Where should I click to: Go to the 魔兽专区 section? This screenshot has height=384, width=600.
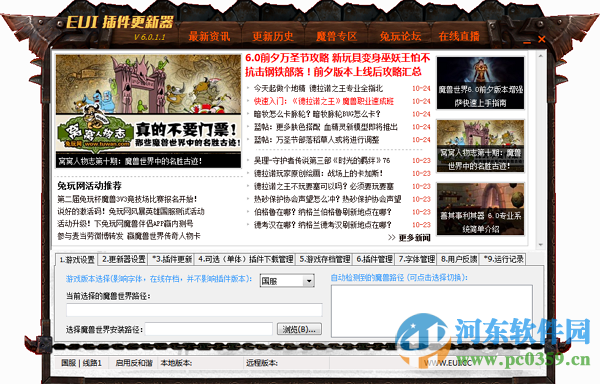click(x=336, y=36)
